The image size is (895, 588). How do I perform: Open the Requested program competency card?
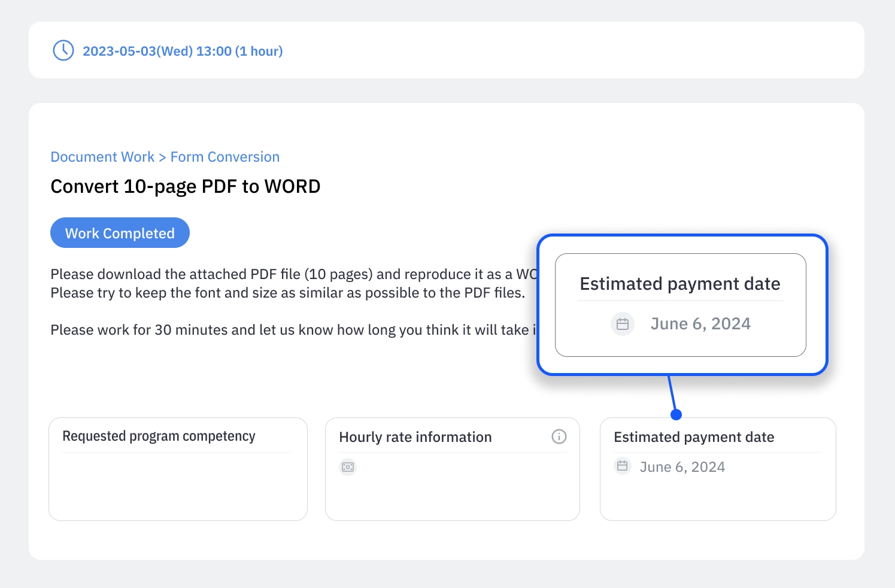pyautogui.click(x=178, y=469)
